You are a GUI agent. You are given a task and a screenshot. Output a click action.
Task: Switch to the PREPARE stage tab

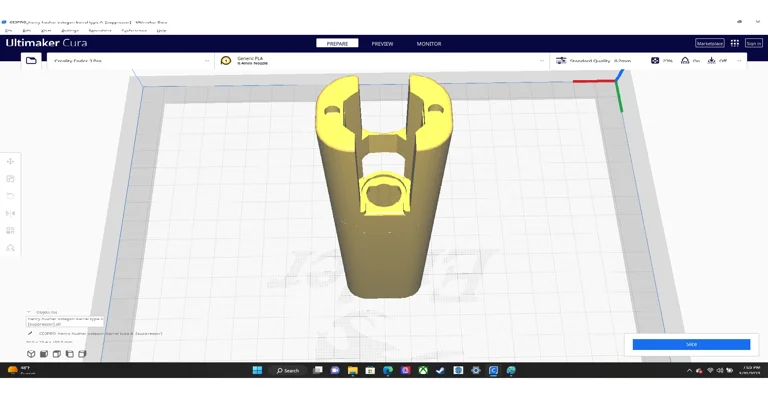337,44
